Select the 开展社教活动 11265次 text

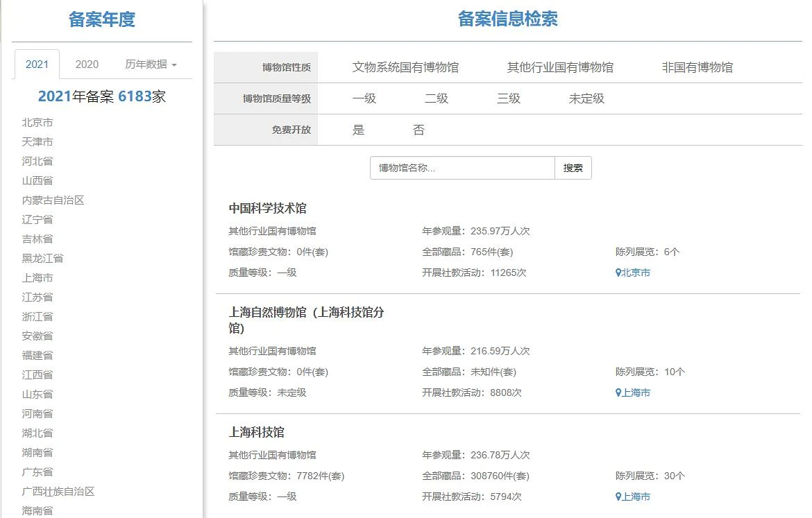[474, 273]
